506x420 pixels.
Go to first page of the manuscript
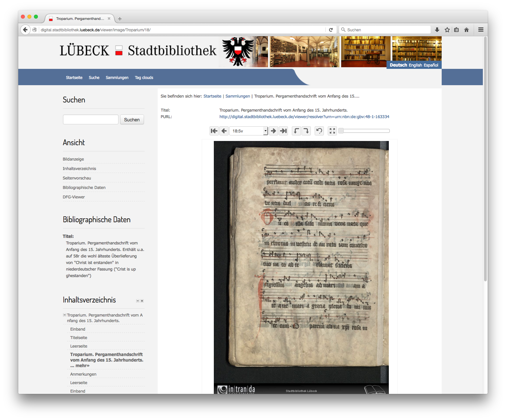pos(214,131)
